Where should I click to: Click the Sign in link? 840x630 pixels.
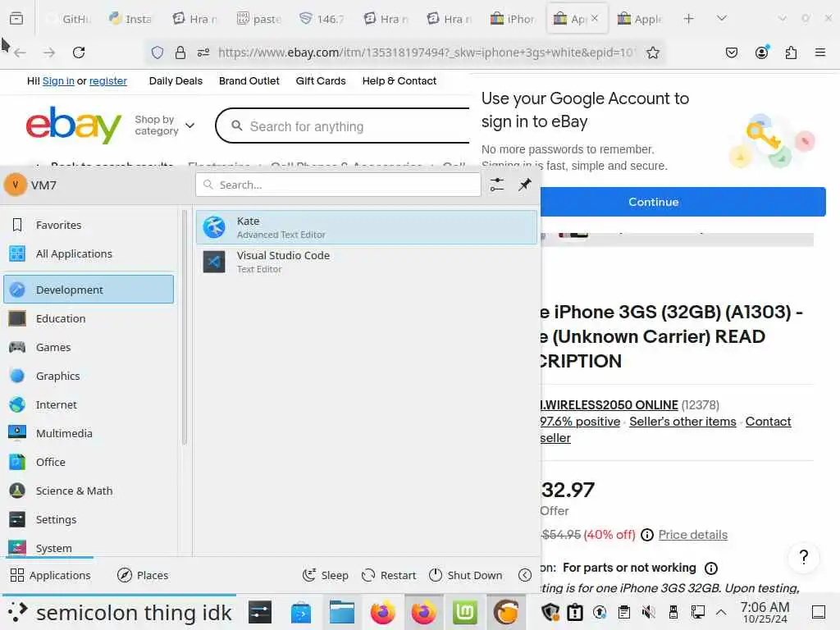(58, 81)
